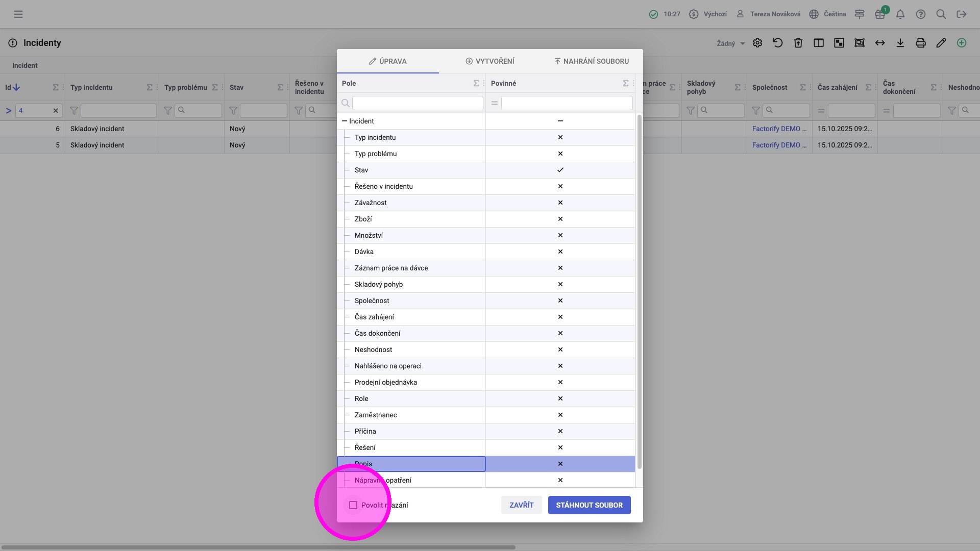Open the Žádný view dropdown
This screenshot has height=551, width=980.
[730, 43]
